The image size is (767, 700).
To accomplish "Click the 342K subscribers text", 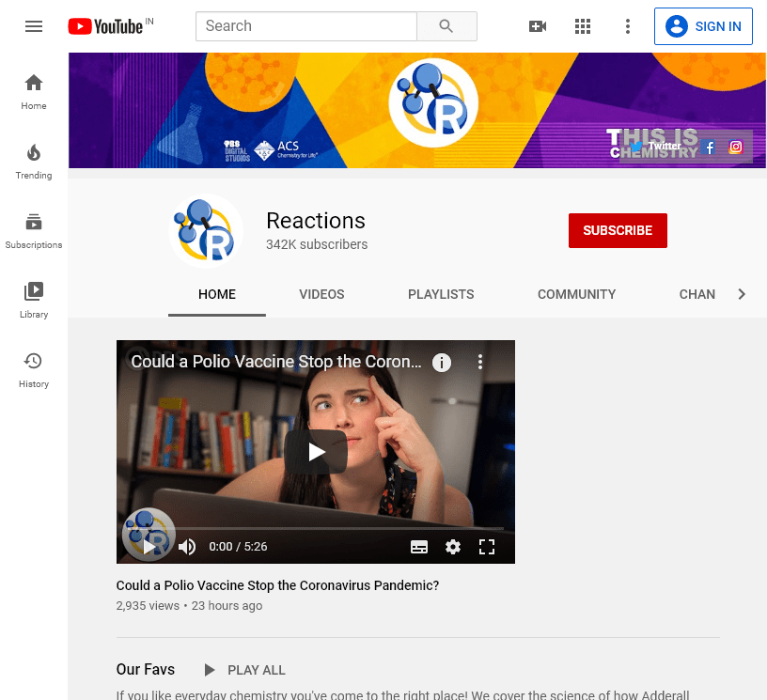I will 317,244.
